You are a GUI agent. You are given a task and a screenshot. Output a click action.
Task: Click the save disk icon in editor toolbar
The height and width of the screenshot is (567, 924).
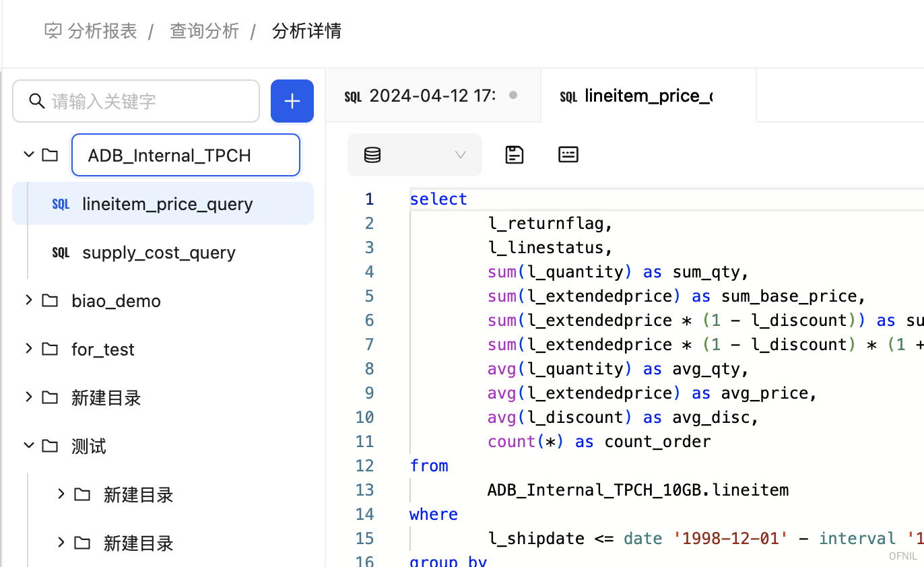(x=515, y=155)
